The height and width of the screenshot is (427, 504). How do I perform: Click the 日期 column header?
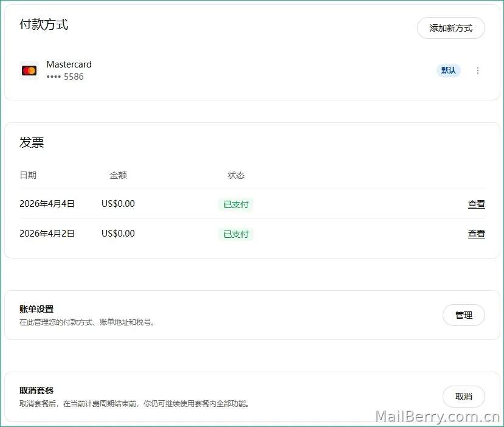tap(28, 175)
